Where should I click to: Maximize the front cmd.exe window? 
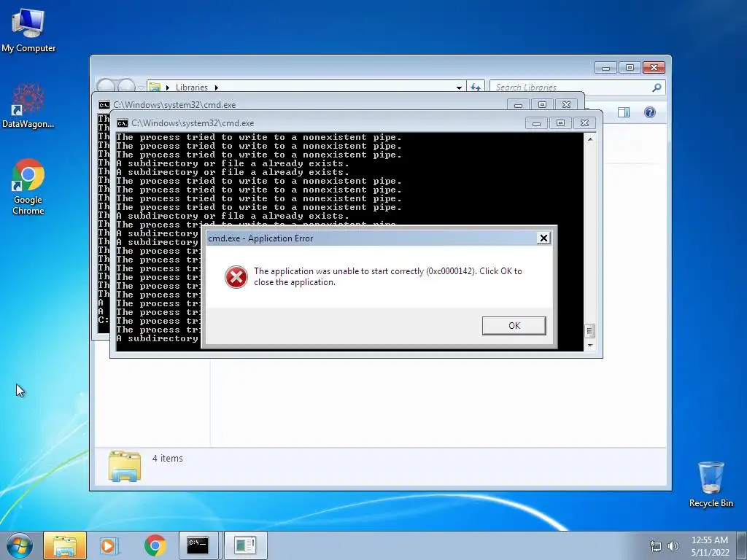pos(560,123)
